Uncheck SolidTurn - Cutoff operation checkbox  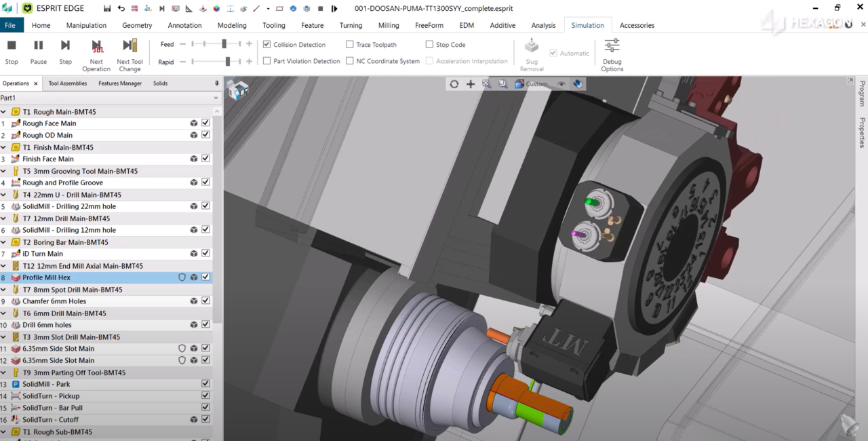[205, 420]
